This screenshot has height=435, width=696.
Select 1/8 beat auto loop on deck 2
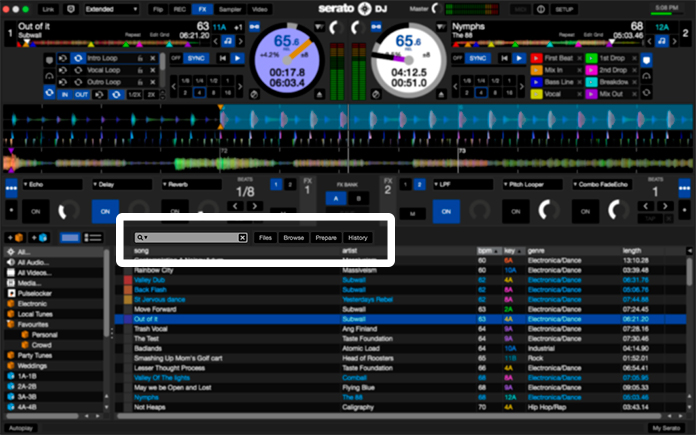[x=467, y=81]
